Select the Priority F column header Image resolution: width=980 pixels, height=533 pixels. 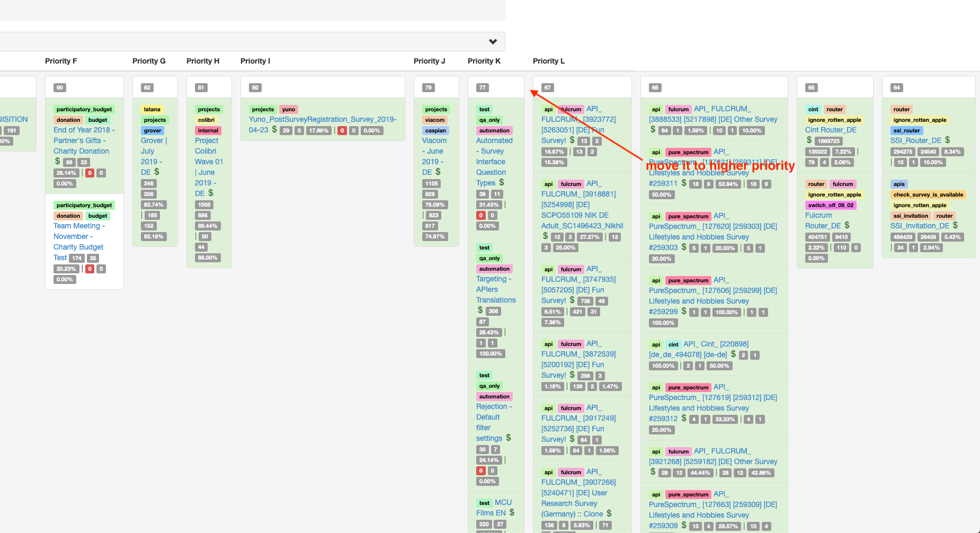pos(61,61)
